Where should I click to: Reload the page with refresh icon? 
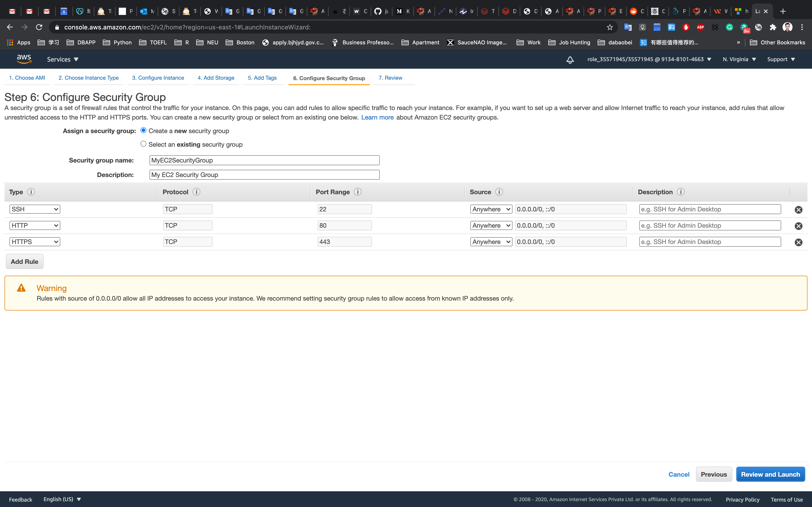(x=39, y=27)
